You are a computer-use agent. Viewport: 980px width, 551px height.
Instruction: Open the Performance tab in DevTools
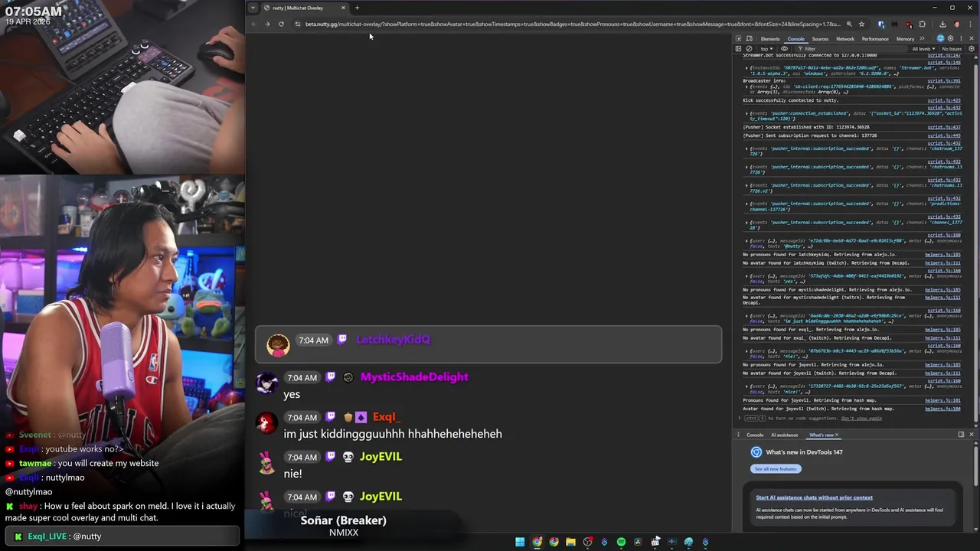[x=875, y=39]
